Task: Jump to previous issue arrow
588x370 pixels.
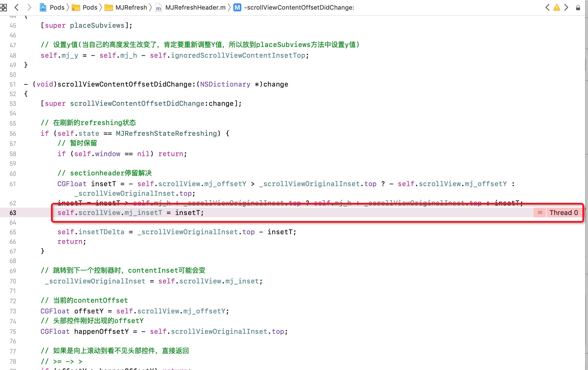Action: [547, 7]
